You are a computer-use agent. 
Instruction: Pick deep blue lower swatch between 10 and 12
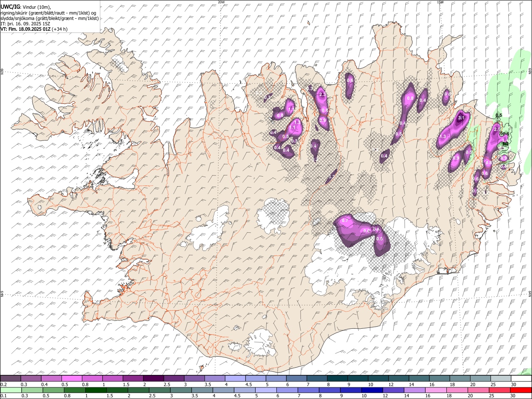click(372, 390)
